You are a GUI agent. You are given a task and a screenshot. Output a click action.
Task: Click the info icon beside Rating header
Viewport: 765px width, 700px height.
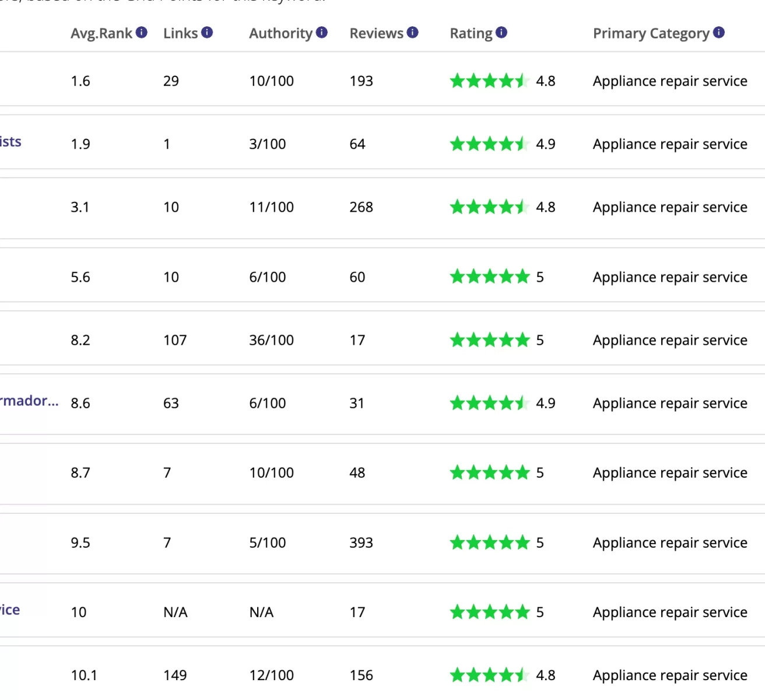coord(501,33)
